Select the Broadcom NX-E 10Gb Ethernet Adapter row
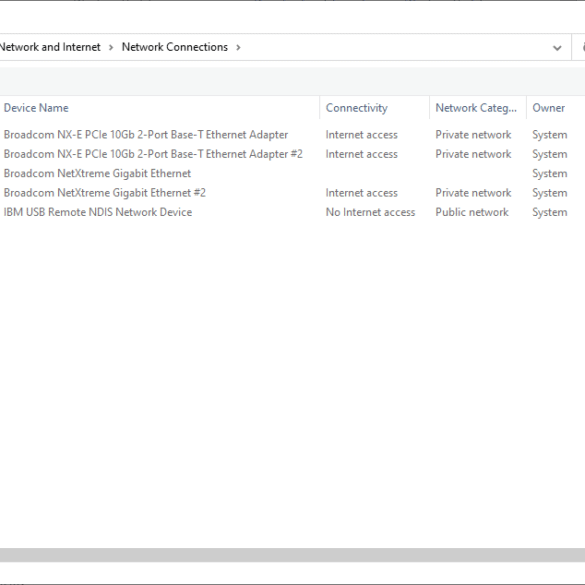Image resolution: width=585 pixels, height=585 pixels. coord(146,135)
